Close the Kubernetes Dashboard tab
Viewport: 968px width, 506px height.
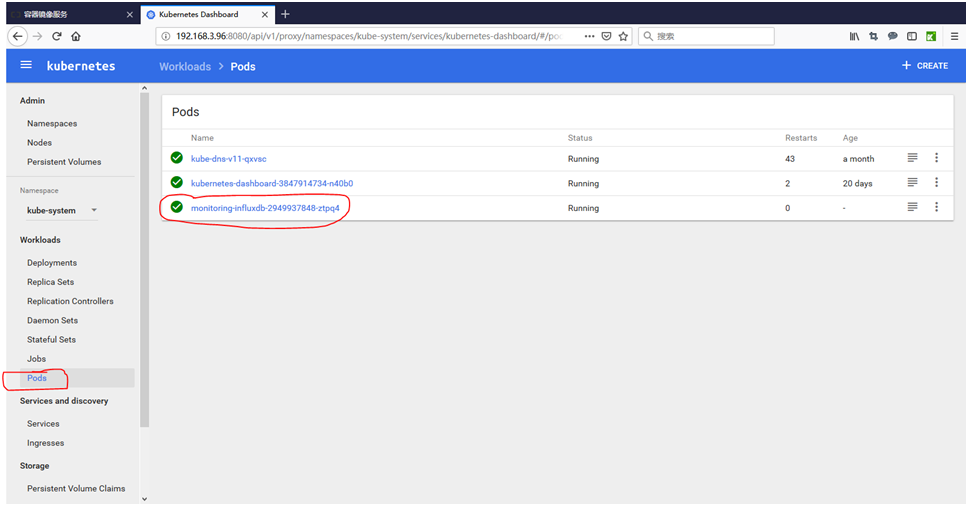click(265, 14)
